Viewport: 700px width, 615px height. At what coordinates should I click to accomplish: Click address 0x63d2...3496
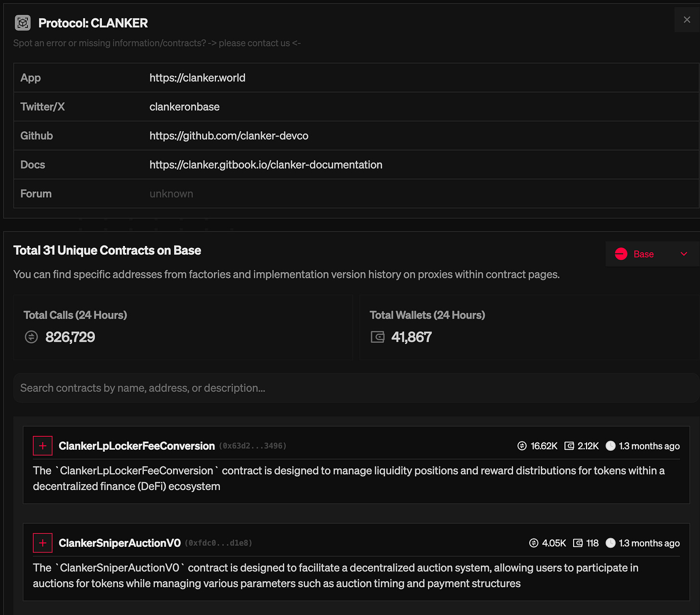point(253,446)
